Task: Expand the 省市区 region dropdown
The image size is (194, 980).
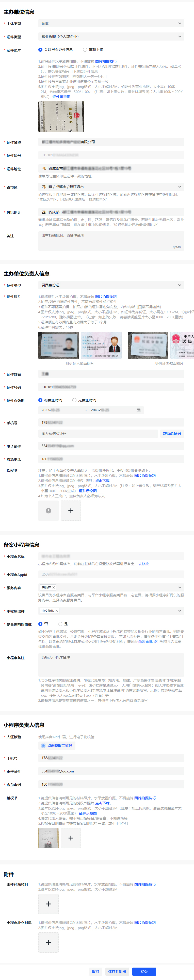Action: pyautogui.click(x=111, y=187)
